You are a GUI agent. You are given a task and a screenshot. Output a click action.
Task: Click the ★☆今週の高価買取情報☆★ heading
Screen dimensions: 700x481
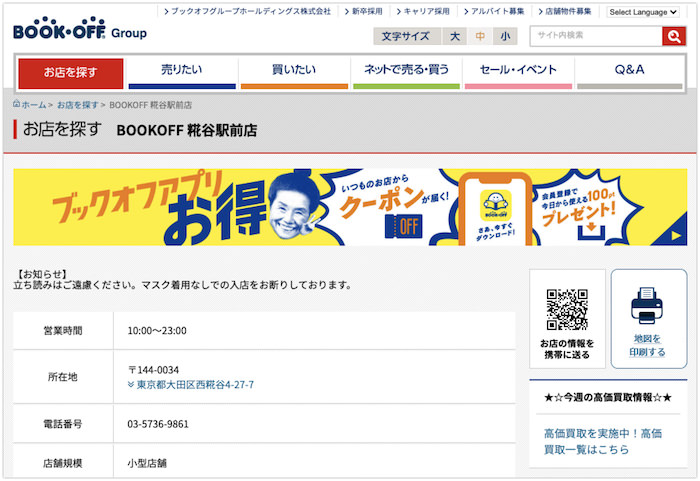coord(608,397)
